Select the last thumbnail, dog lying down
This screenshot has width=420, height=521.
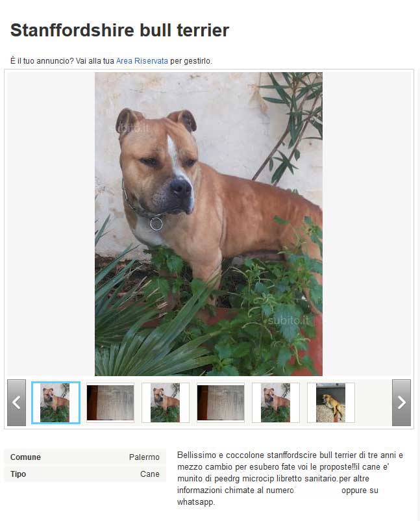[330, 402]
